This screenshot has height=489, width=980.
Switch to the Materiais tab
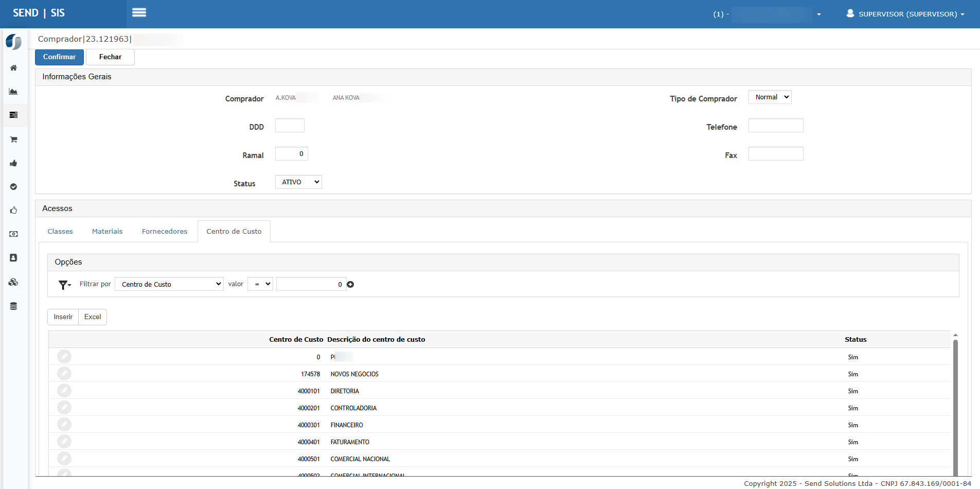(x=107, y=232)
